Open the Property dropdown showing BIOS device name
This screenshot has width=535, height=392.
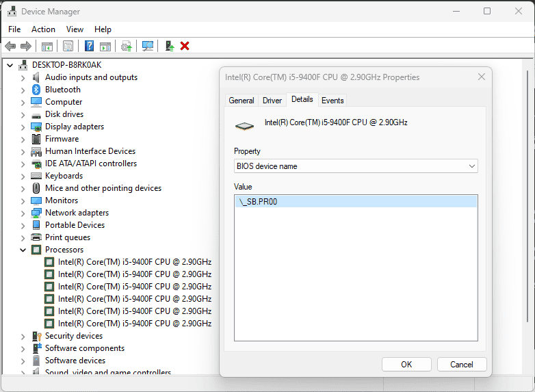click(355, 166)
